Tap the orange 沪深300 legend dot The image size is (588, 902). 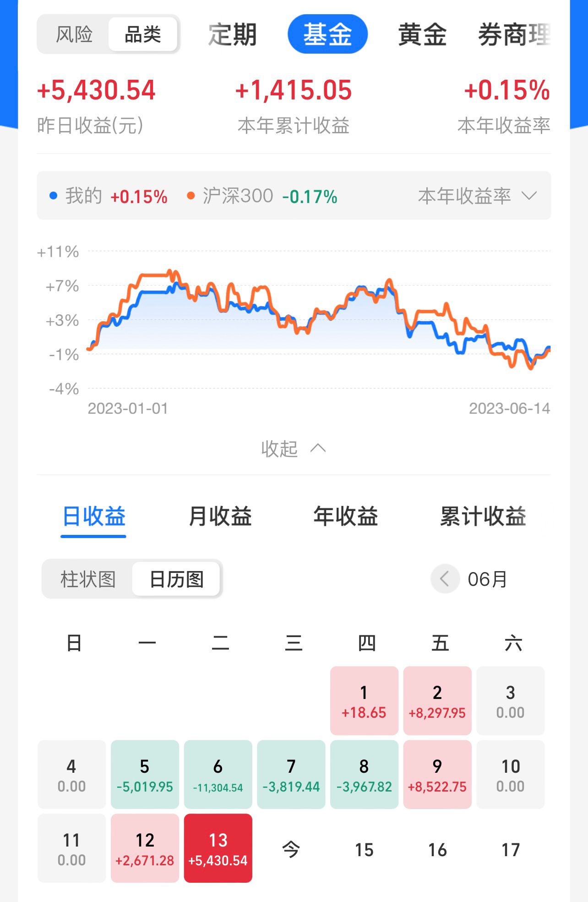(x=191, y=196)
